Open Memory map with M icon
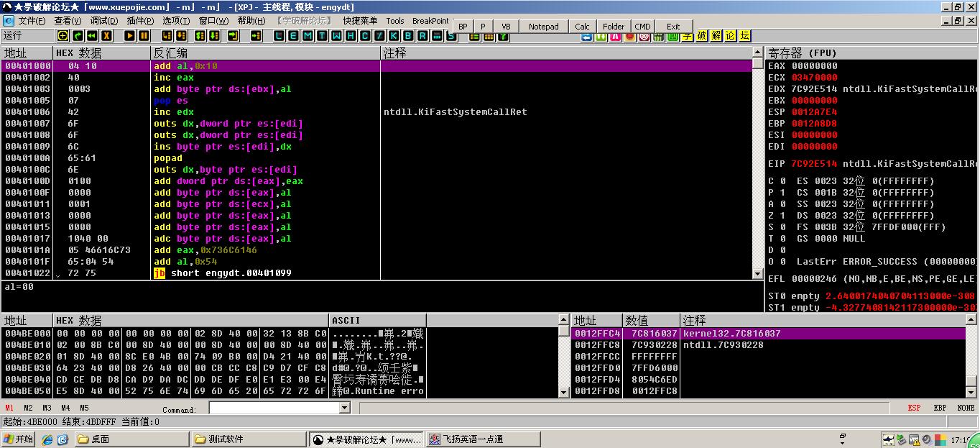This screenshot has height=448, width=980. (x=308, y=35)
